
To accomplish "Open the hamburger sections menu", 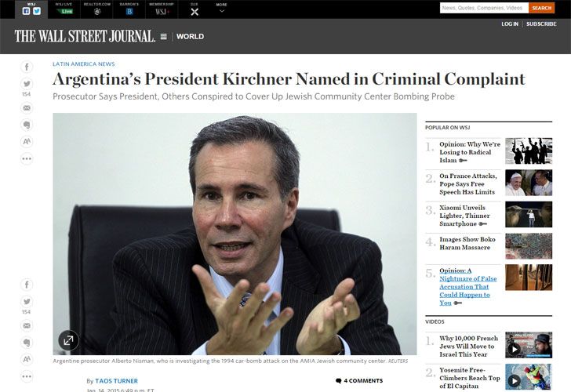I will [164, 36].
